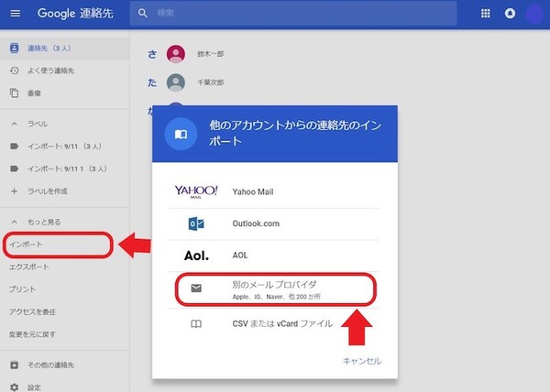Open contact 千葉次郎
The height and width of the screenshot is (392, 550).
point(211,82)
